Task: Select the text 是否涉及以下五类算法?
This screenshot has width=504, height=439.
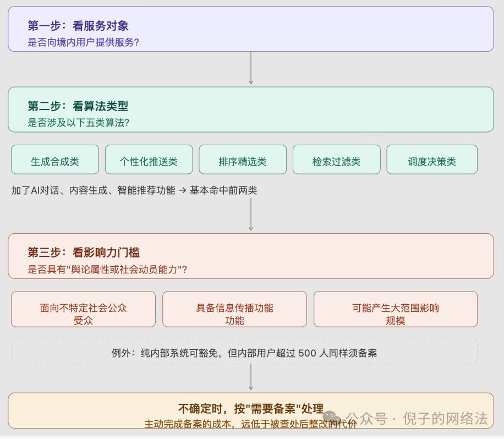Action: 79,123
